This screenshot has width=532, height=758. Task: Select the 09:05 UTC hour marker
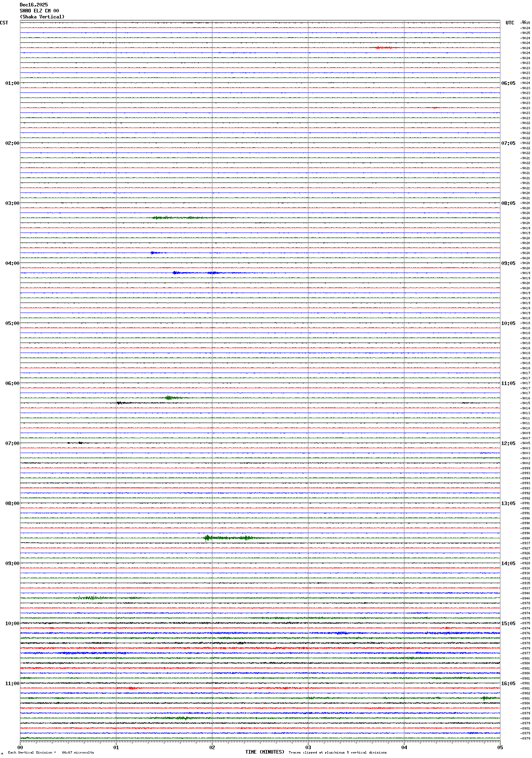[x=508, y=263]
